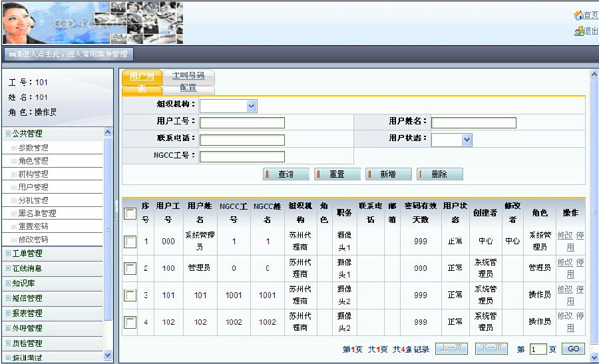Image resolution: width=599 pixels, height=364 pixels.
Task: Click the 退出 logout icon
Action: [x=578, y=31]
